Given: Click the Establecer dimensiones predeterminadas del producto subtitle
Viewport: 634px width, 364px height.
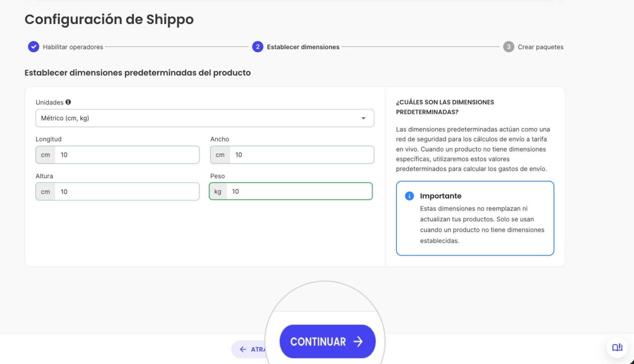Looking at the screenshot, I should (138, 72).
